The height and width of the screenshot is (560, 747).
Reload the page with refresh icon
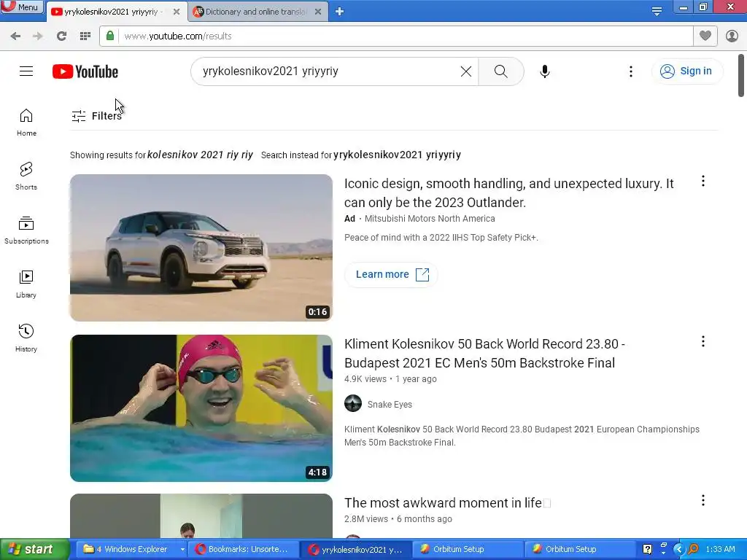[x=61, y=36]
